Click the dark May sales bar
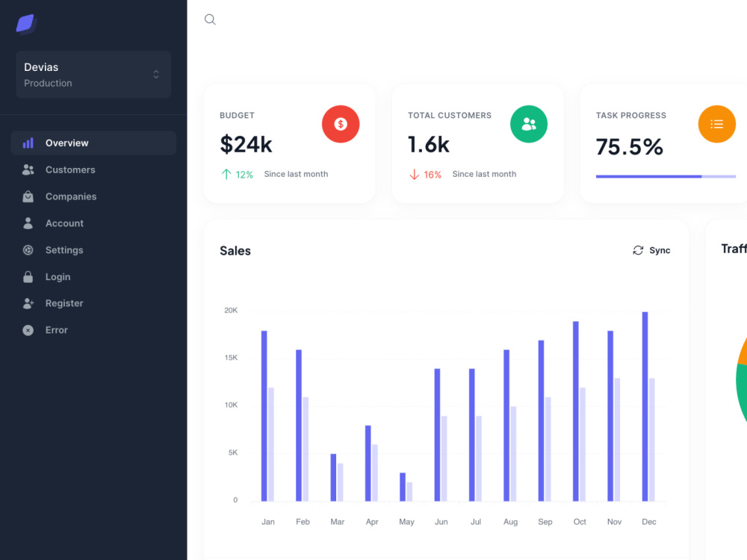This screenshot has width=747, height=560. 403,487
